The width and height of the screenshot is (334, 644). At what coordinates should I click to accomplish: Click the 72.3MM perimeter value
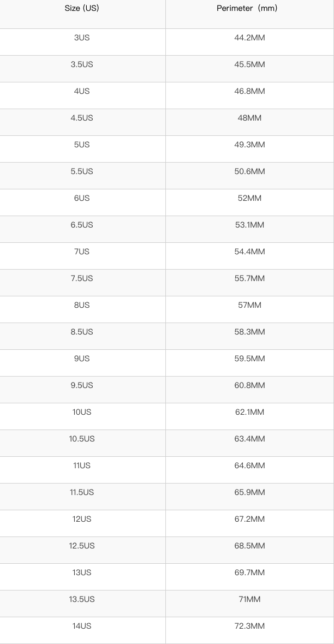pos(249,626)
